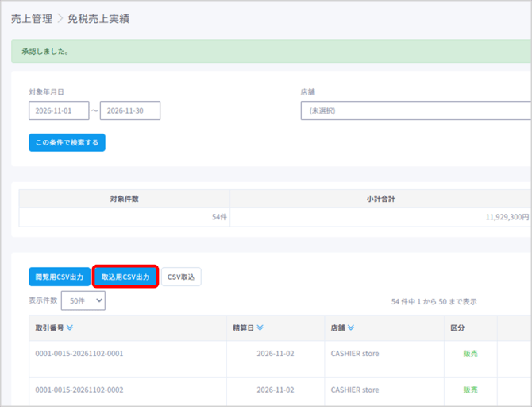Click 販売 in the 0001 transaction row
This screenshot has width=532, height=407.
pyautogui.click(x=470, y=354)
